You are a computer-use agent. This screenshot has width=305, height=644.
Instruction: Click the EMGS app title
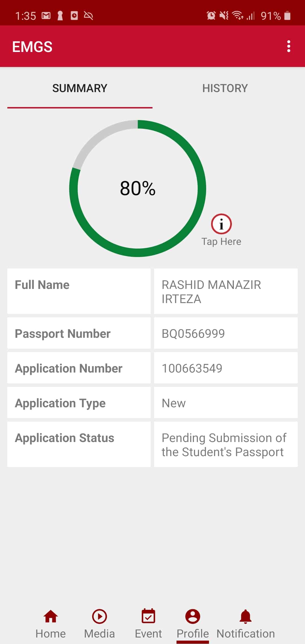32,47
